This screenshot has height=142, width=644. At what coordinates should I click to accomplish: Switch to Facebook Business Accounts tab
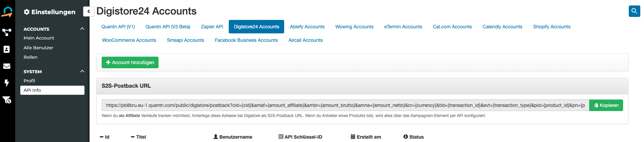click(246, 40)
